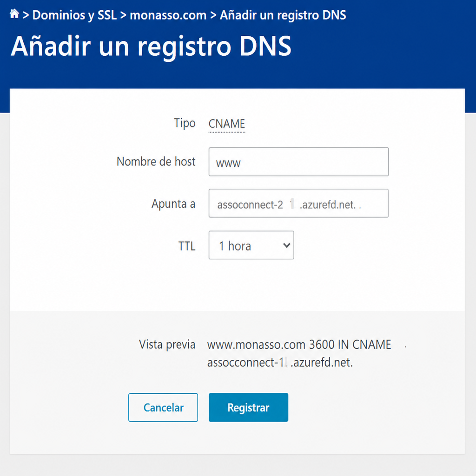Viewport: 476px width, 476px height.
Task: Select the preview target assocconnect azurefd.net line
Action: 280,363
